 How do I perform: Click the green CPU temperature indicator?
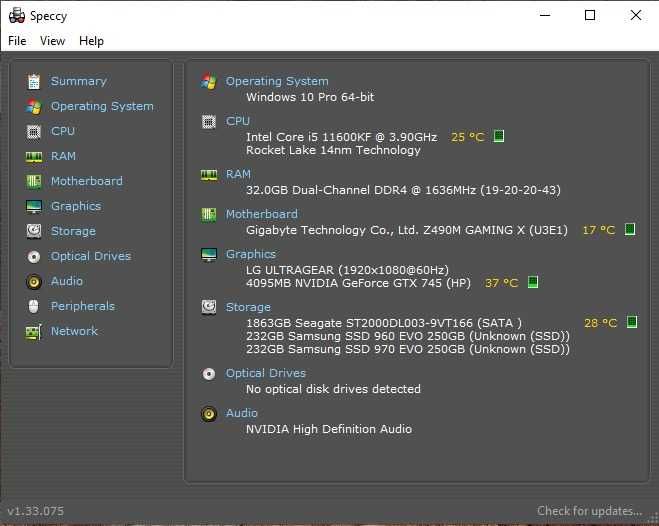tap(498, 136)
